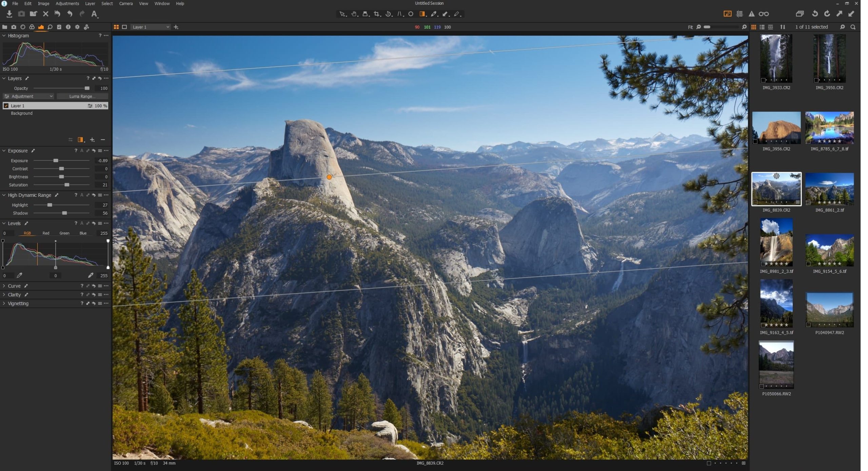Viewport: 868px width, 471px height.
Task: Open the Camera menu in the menu bar
Action: click(x=126, y=3)
